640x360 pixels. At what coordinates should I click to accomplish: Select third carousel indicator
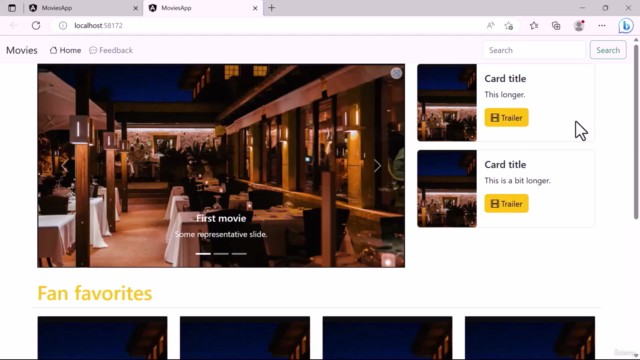pyautogui.click(x=239, y=254)
